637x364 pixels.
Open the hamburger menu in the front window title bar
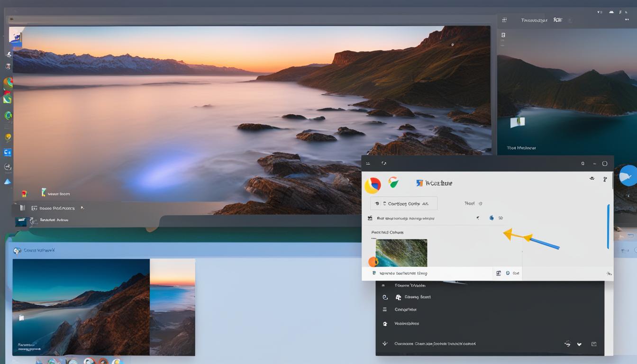(367, 164)
